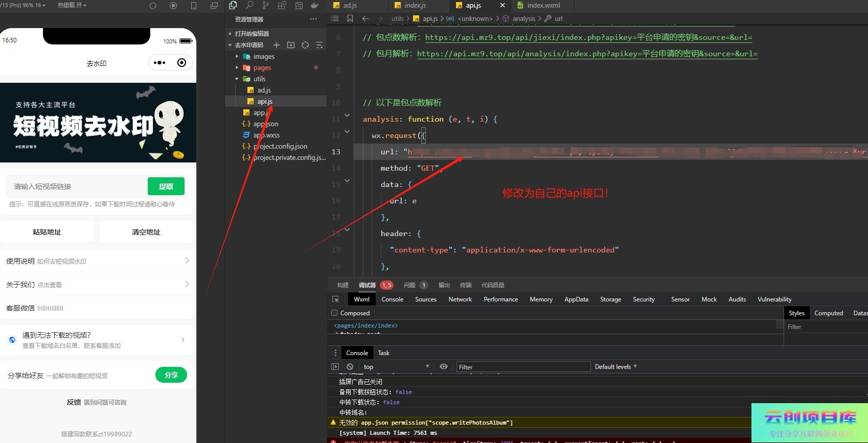This screenshot has width=868, height=443.
Task: Click the search icon in the sidebar
Action: click(249, 6)
